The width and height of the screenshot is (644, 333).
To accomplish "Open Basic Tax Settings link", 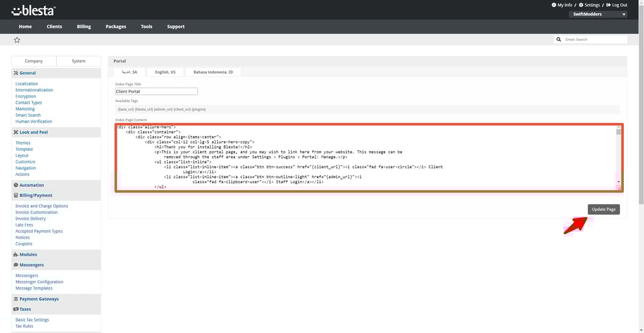I will pyautogui.click(x=32, y=320).
